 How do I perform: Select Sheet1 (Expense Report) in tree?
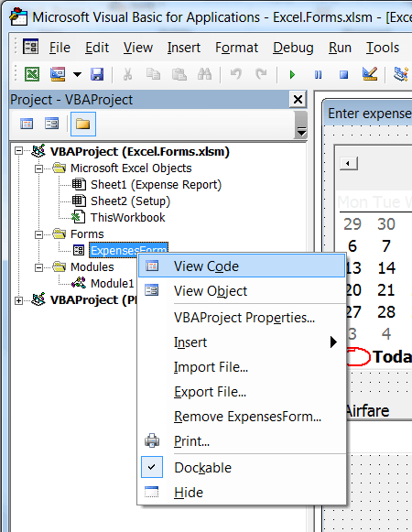click(156, 185)
